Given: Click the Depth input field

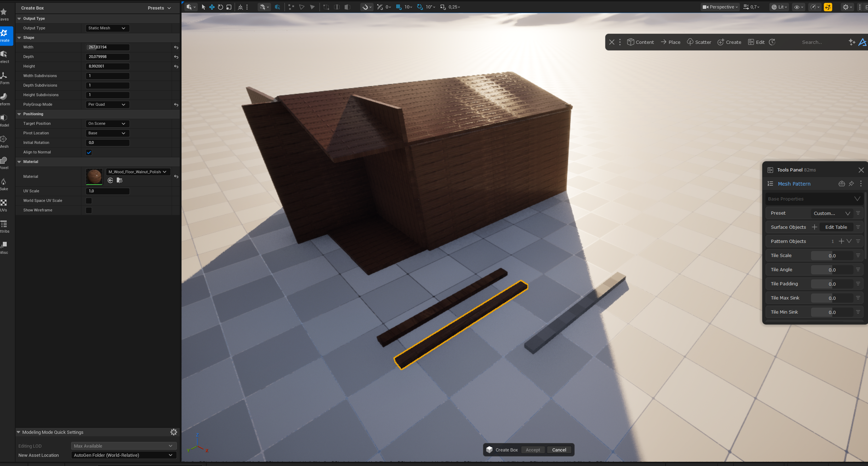Looking at the screenshot, I should pyautogui.click(x=108, y=57).
